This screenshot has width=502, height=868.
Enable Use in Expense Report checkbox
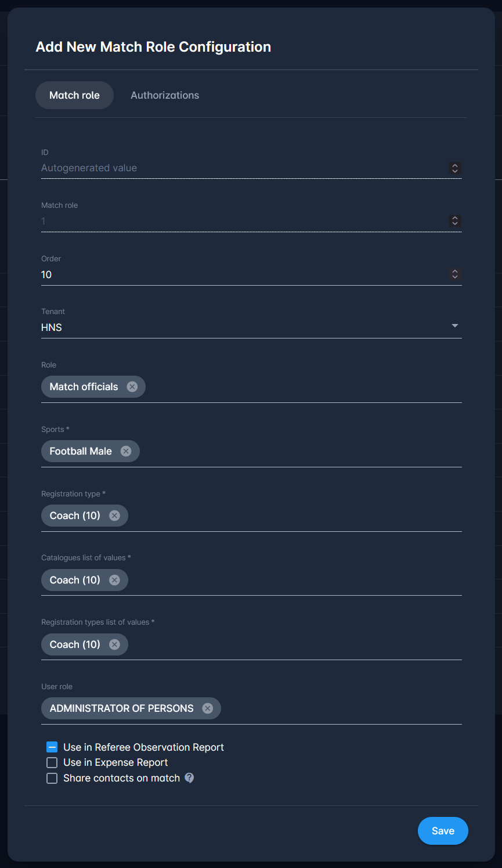click(52, 762)
